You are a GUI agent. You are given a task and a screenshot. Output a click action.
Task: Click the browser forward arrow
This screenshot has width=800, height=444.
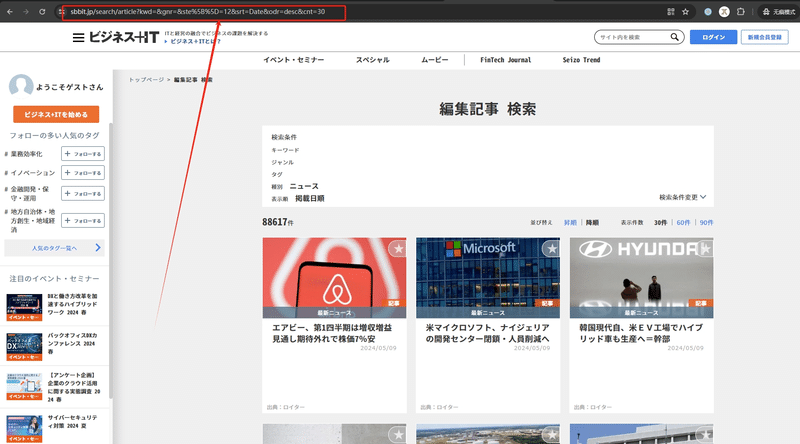point(26,12)
